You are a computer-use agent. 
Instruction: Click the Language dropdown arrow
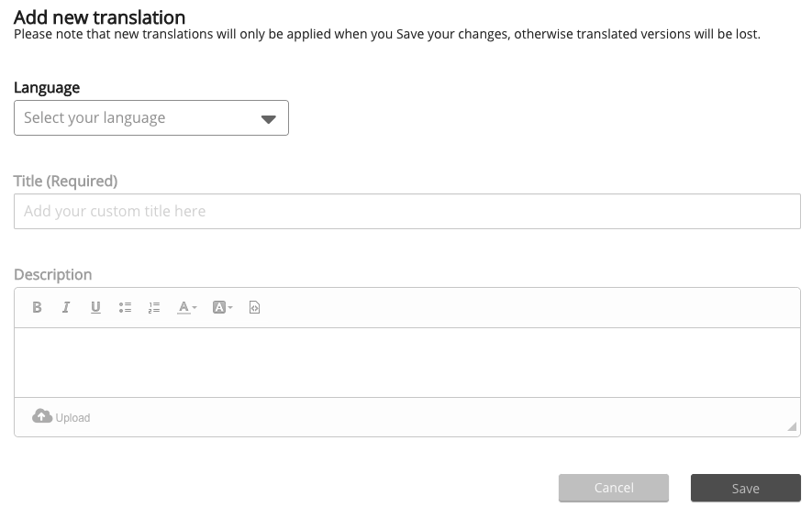pos(269,119)
